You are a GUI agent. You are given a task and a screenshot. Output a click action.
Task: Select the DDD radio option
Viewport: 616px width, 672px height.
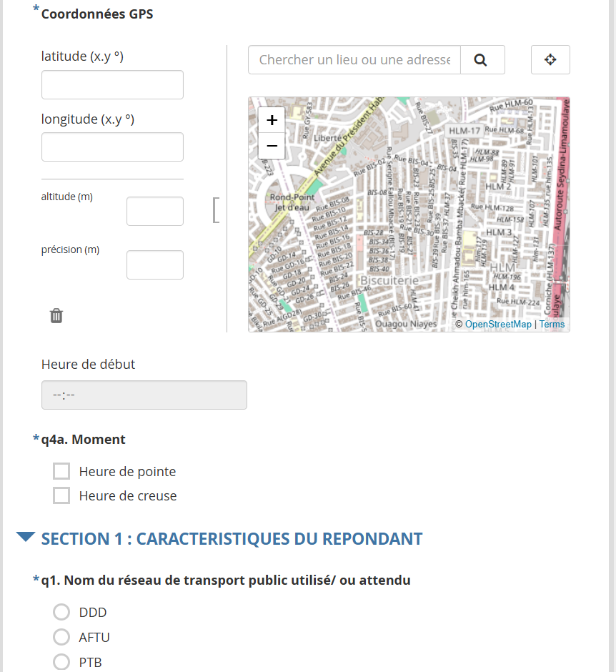62,612
